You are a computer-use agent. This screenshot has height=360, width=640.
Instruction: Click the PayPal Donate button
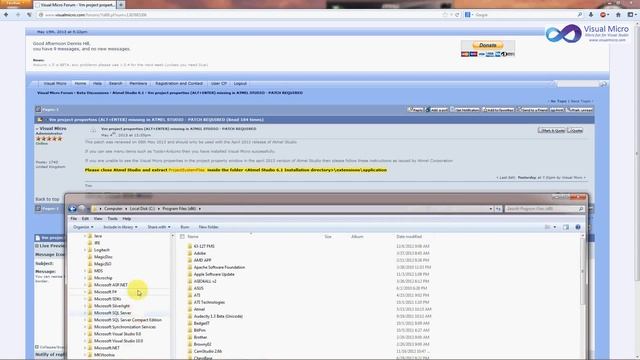point(488,45)
